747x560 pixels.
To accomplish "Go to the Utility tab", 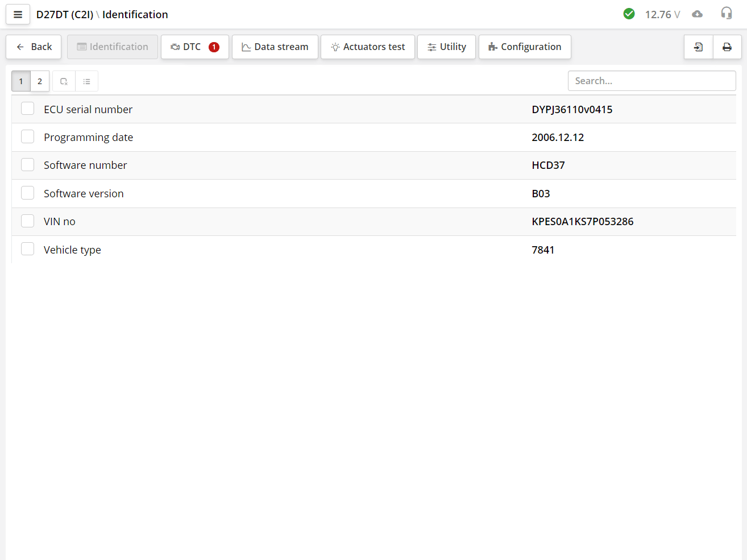I will click(x=446, y=47).
